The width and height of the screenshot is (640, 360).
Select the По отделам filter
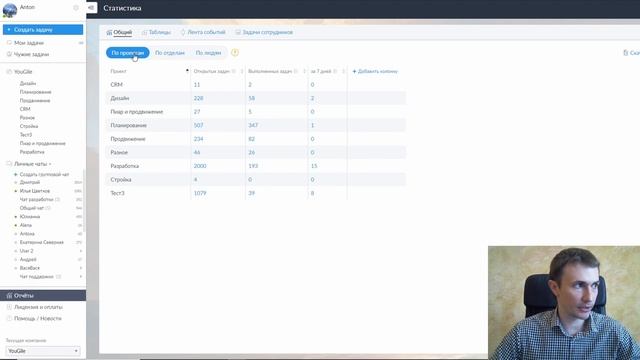click(x=170, y=53)
